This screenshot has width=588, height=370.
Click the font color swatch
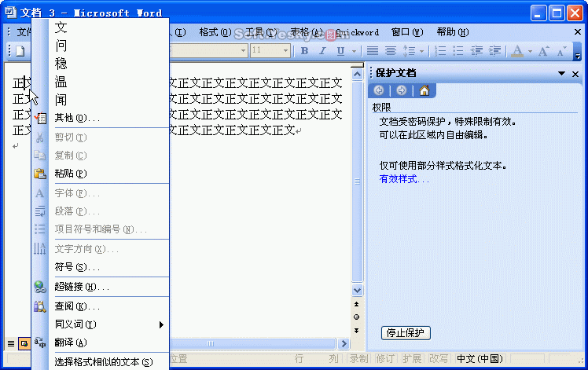click(x=516, y=51)
